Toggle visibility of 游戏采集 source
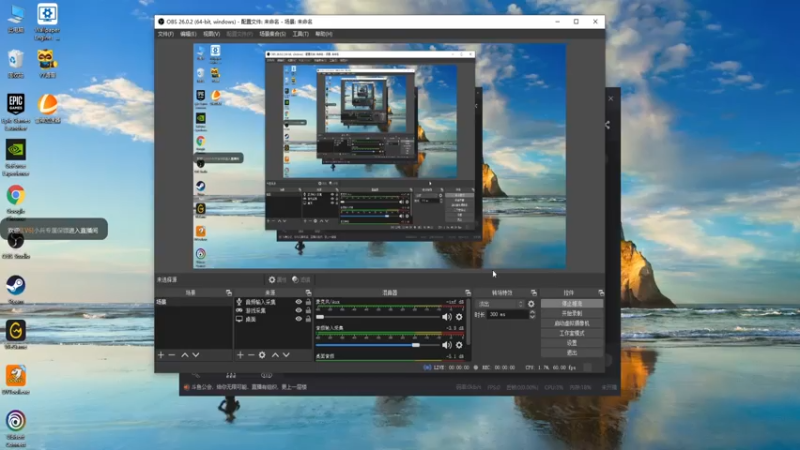 pos(298,310)
